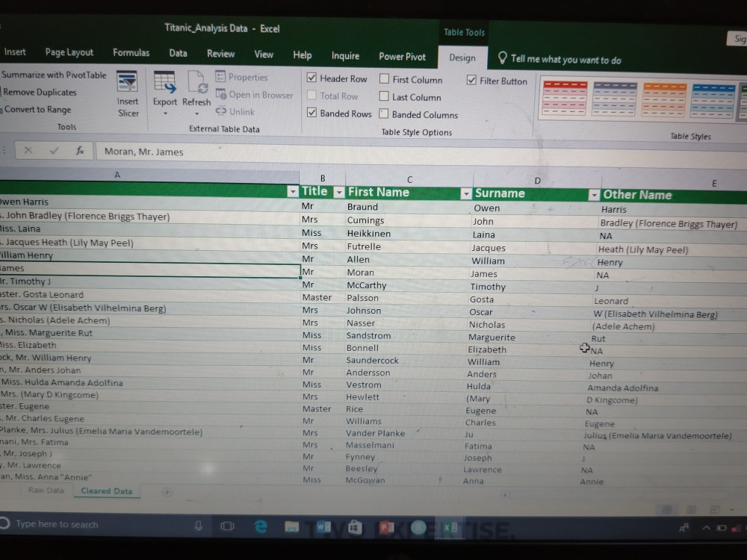
Task: Open Microsoft Store from taskbar
Action: [354, 527]
